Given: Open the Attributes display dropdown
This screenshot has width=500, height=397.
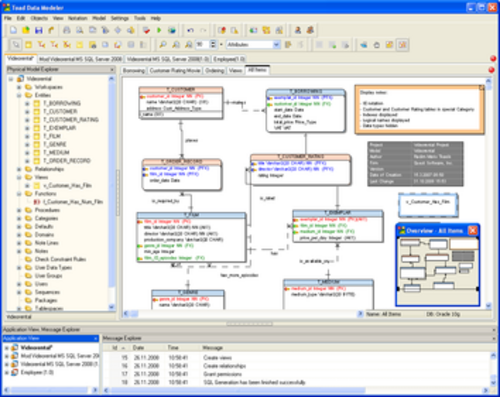Looking at the screenshot, I should pyautogui.click(x=276, y=44).
